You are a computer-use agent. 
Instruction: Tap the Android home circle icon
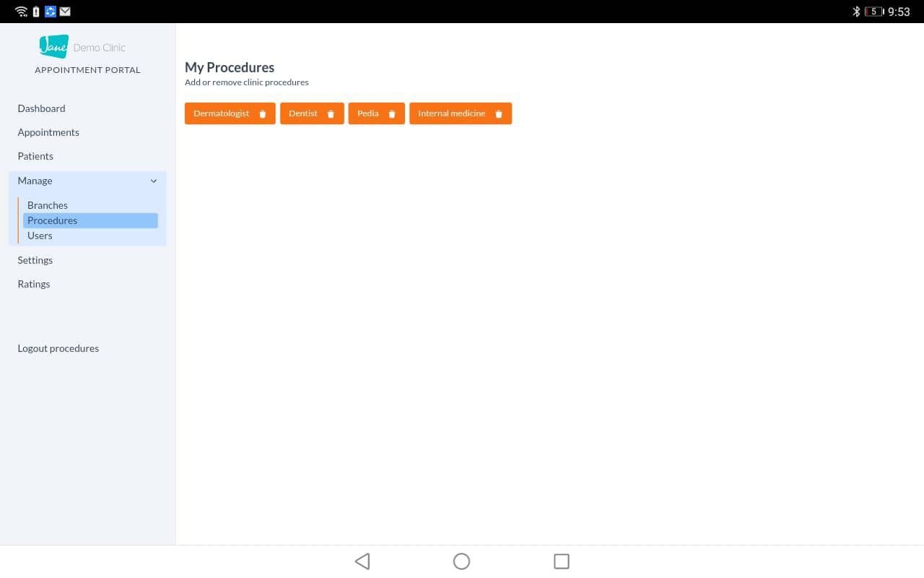pos(461,561)
